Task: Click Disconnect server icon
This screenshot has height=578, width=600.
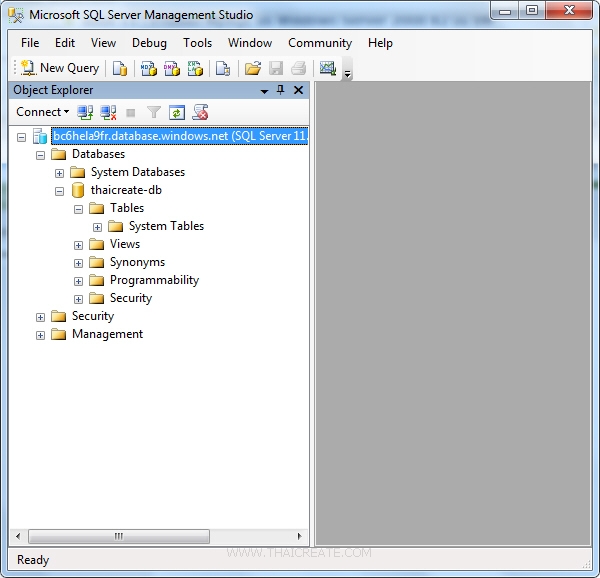Action: pos(108,112)
